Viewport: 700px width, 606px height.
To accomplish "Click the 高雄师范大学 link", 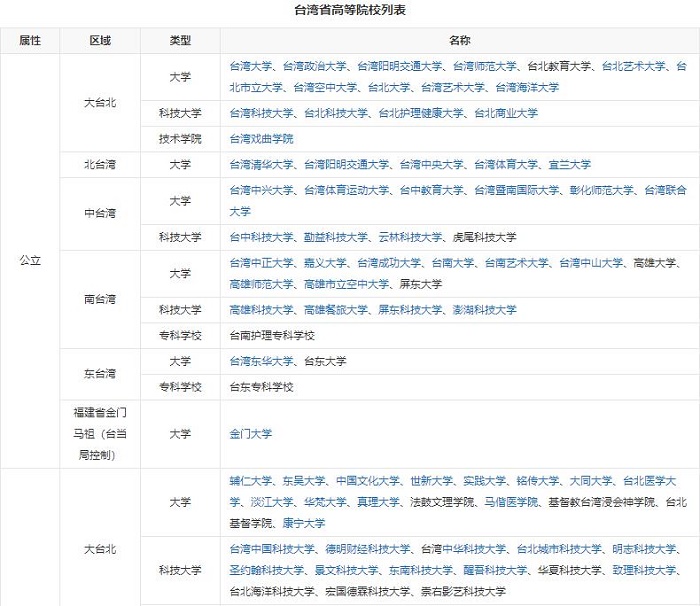I will tap(261, 284).
